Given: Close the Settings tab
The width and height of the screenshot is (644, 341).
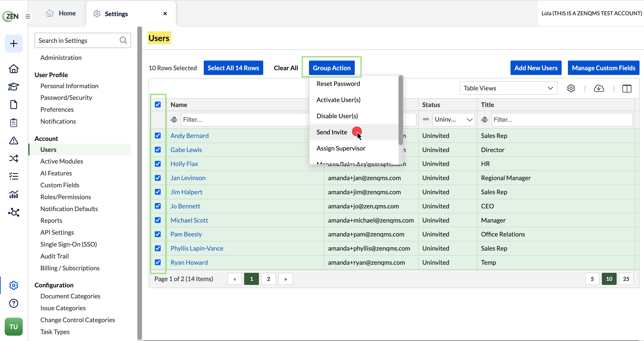Looking at the screenshot, I should [x=165, y=13].
